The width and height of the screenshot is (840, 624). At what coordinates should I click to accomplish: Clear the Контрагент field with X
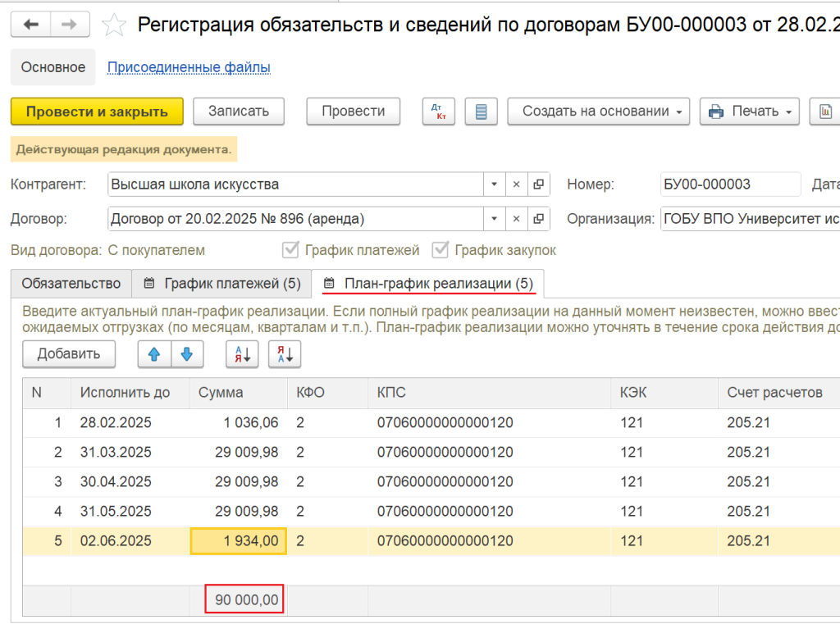[x=516, y=184]
